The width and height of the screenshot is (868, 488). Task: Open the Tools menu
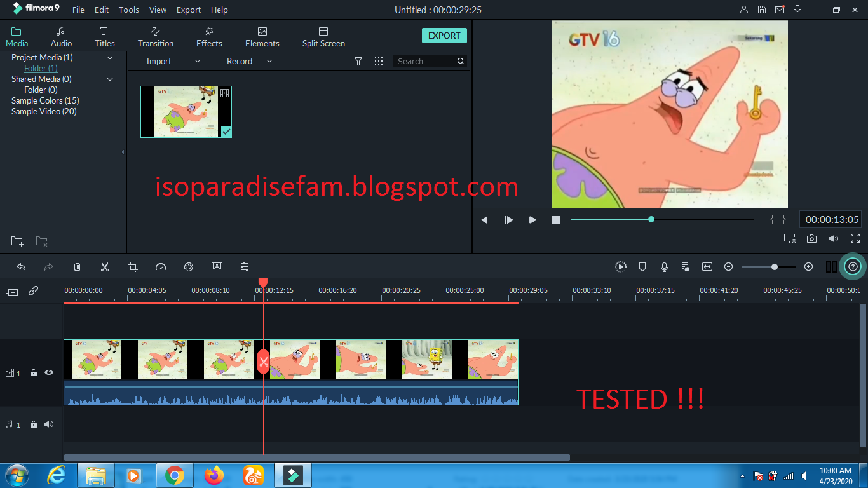(x=129, y=10)
